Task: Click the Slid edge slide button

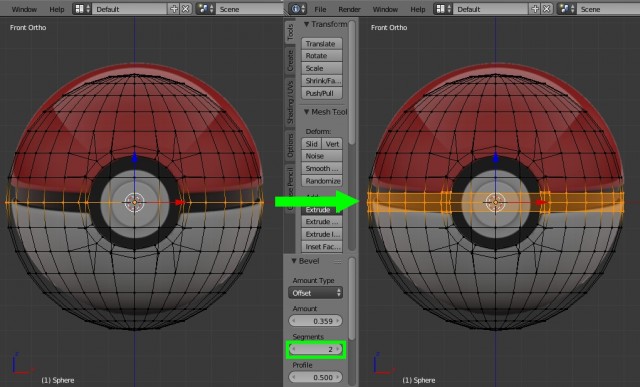Action: 311,144
